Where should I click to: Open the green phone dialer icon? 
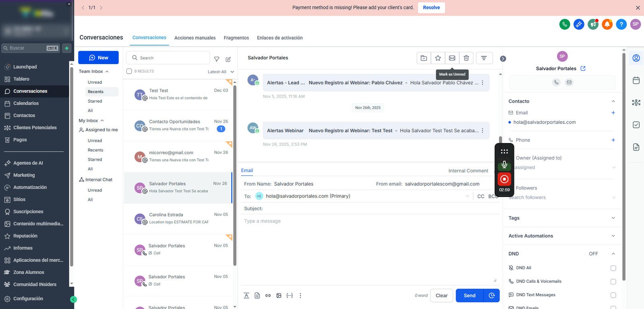(565, 24)
